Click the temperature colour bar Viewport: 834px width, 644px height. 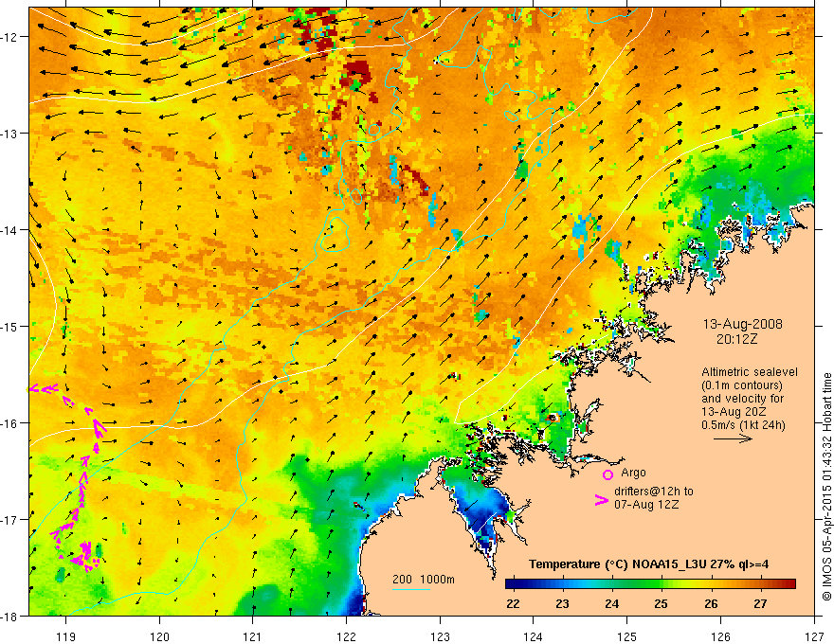point(650,584)
